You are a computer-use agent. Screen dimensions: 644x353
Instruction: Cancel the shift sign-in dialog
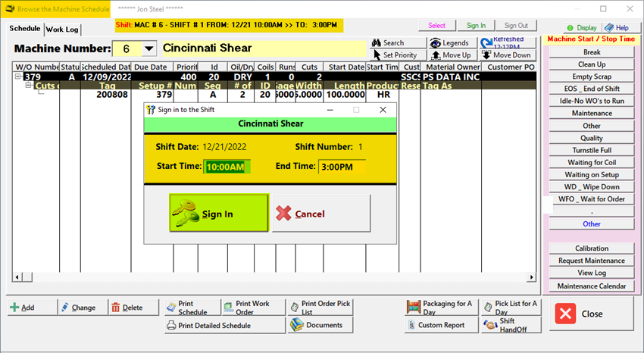click(x=321, y=214)
